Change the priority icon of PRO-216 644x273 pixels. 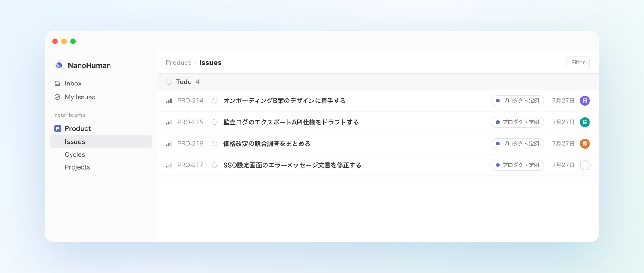[x=169, y=144]
